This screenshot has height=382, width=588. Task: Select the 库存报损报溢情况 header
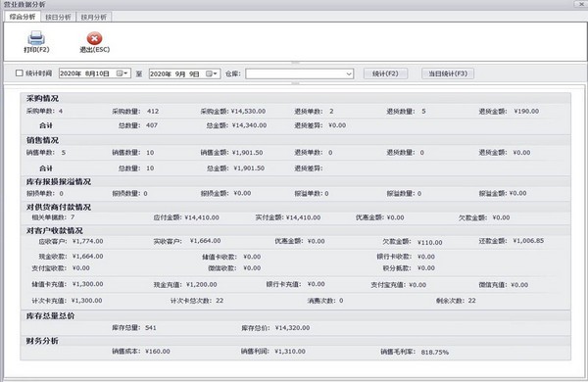[x=59, y=182]
